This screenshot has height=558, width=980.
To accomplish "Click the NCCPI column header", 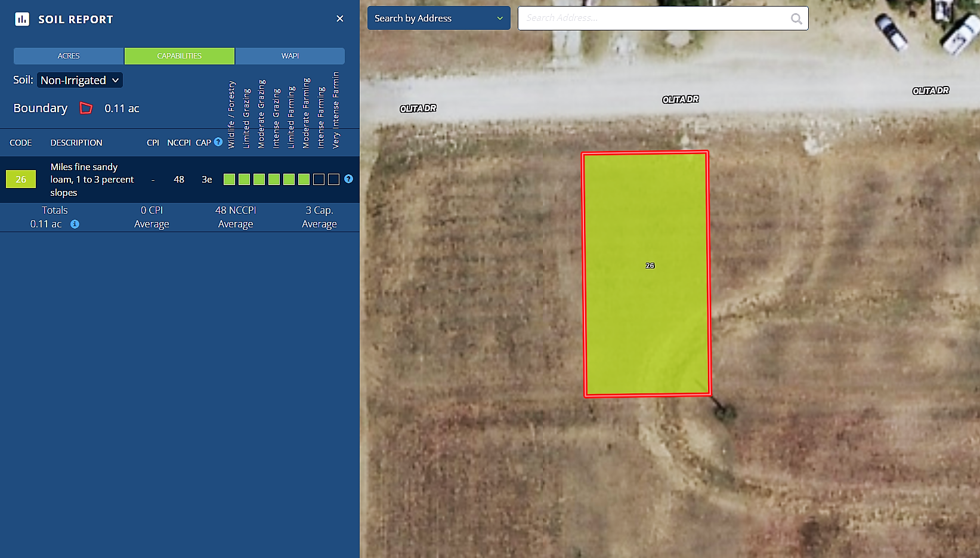I will click(x=178, y=143).
